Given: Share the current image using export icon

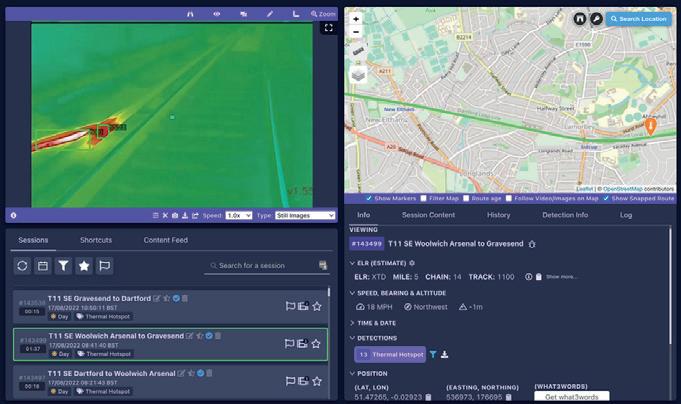Looking at the screenshot, I should click(195, 215).
